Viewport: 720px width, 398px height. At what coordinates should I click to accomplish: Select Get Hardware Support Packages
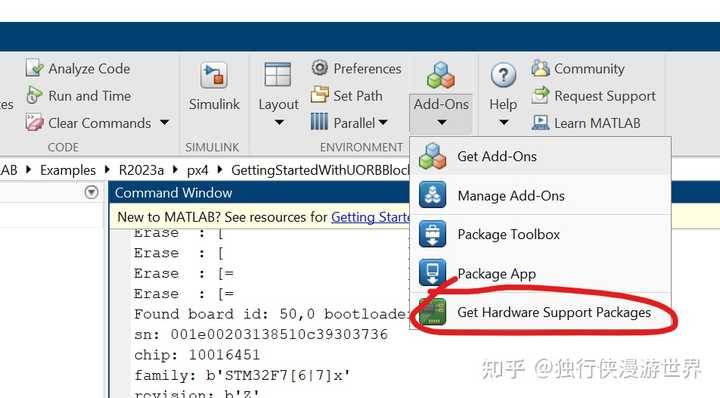pos(540,312)
